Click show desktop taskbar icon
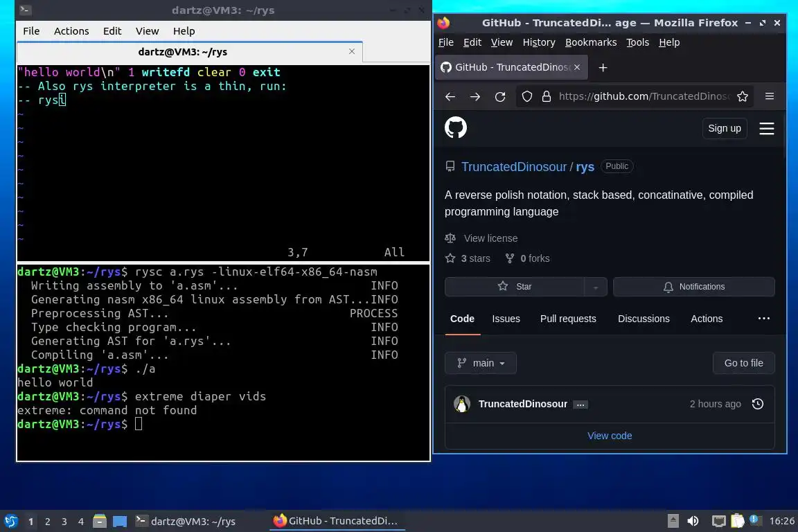This screenshot has height=532, width=798. coord(120,522)
